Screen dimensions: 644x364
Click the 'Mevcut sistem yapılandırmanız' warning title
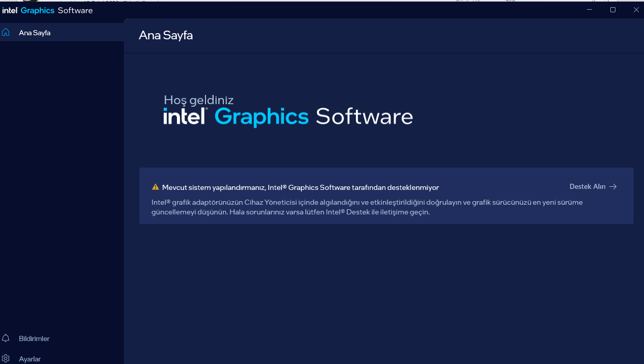tap(300, 187)
